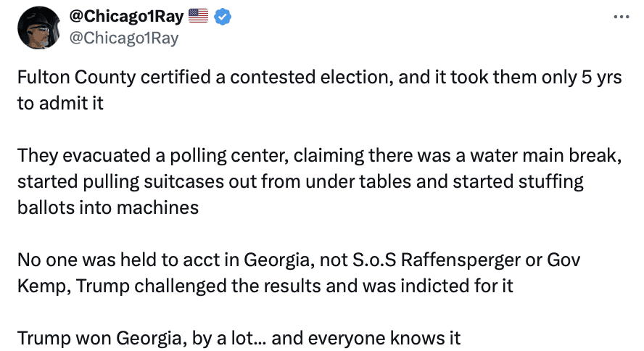Click the US flag emoji
Image resolution: width=644 pixels, height=351 pixels.
[x=197, y=16]
